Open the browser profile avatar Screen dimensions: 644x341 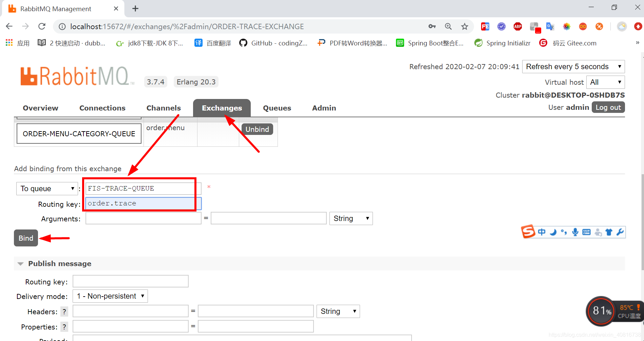tap(622, 26)
